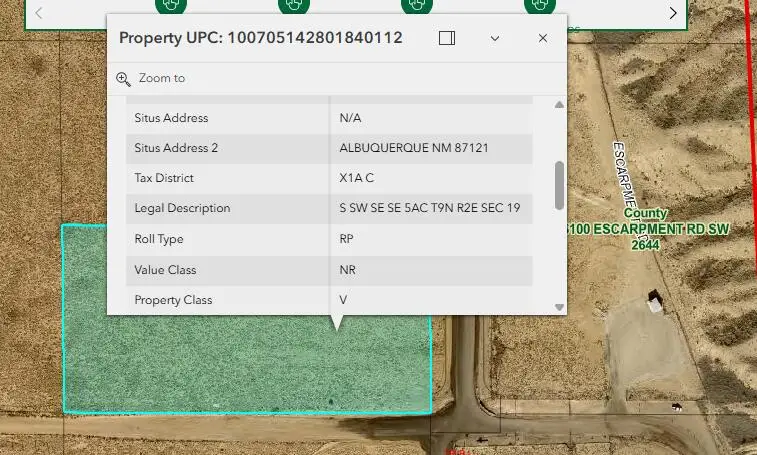Click the County map label
757x455 pixels.
pos(645,213)
